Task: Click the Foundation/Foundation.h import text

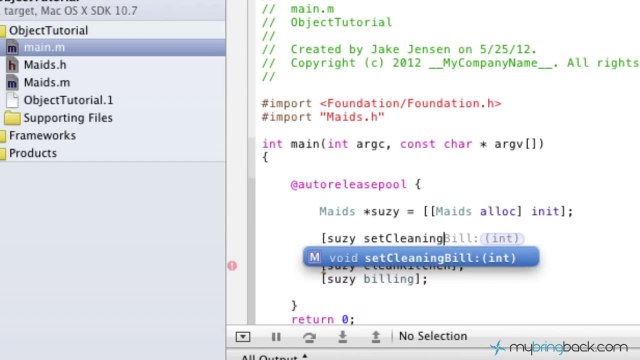Action: [x=410, y=103]
